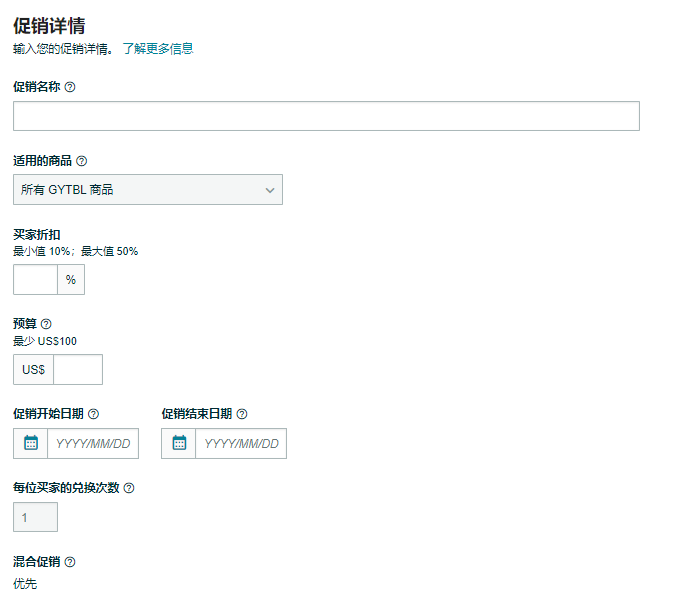Click the 促销开始日期 YYYY/MM/DD field
The width and height of the screenshot is (674, 595).
pos(92,443)
